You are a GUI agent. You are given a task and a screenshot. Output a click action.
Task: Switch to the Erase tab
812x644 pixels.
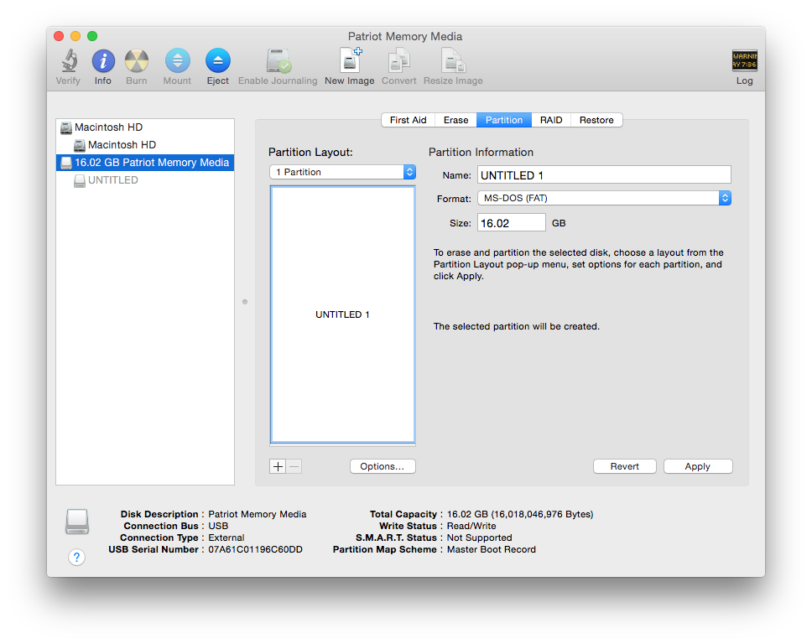pos(455,120)
